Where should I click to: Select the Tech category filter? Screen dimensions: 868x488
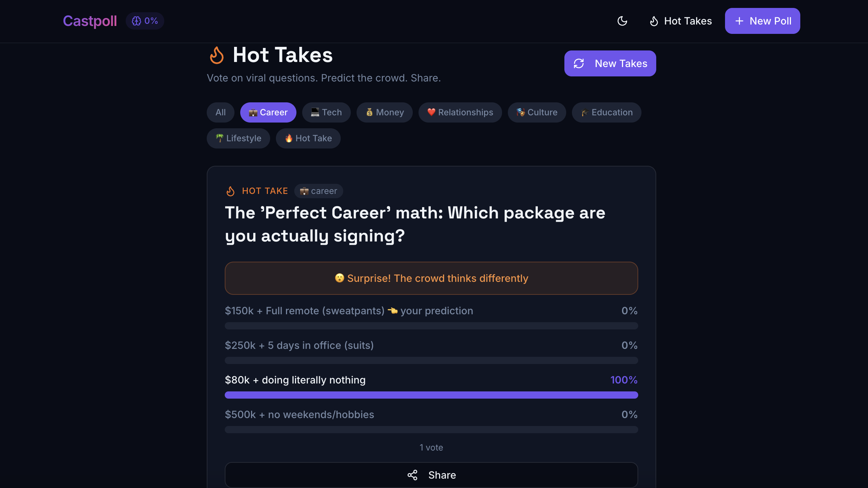(326, 112)
